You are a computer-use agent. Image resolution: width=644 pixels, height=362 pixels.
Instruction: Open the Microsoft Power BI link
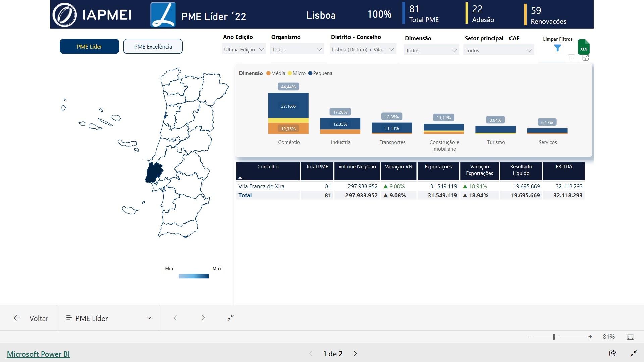38,354
